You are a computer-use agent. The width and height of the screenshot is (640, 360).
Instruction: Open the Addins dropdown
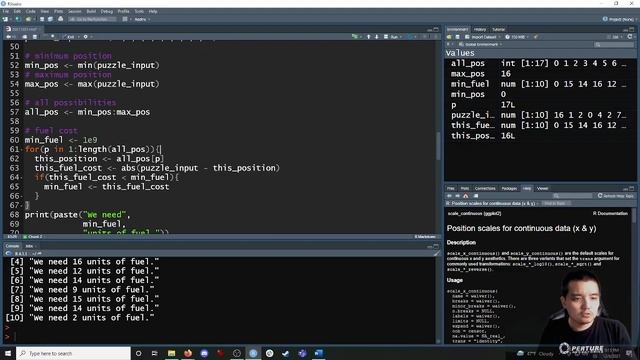(x=142, y=19)
